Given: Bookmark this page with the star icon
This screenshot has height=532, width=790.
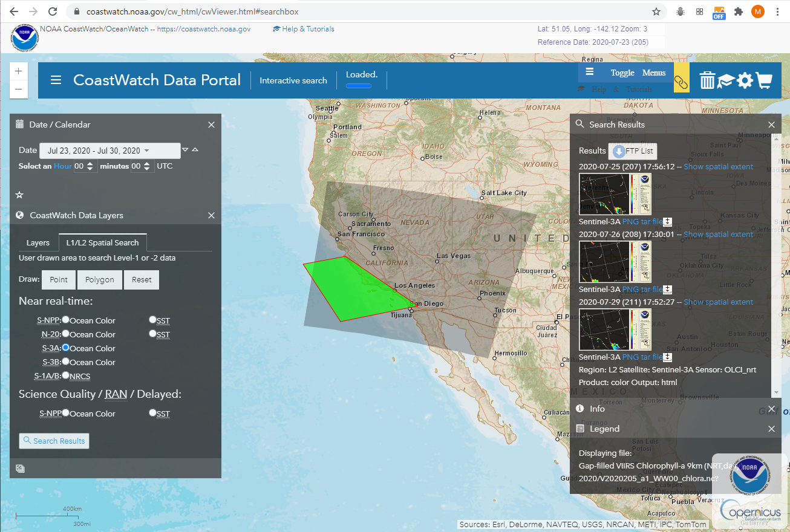Looking at the screenshot, I should (x=656, y=11).
